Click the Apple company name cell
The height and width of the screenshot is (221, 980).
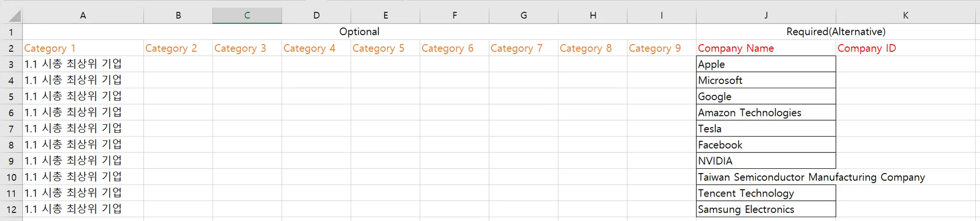[x=766, y=64]
